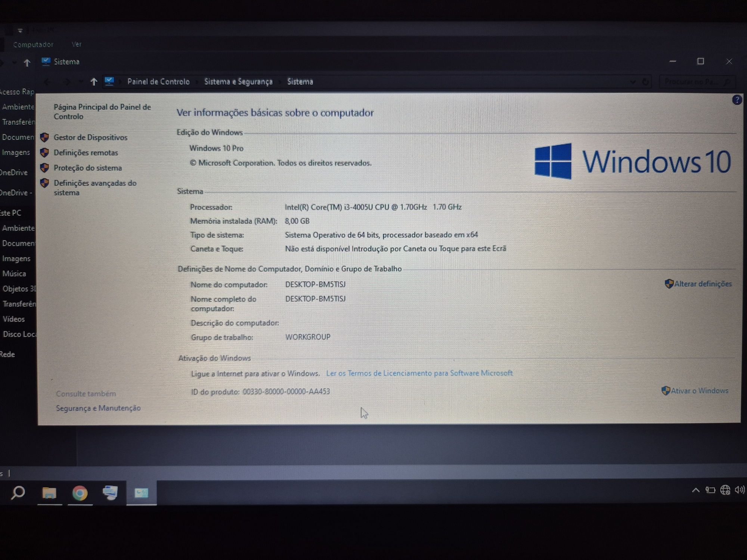Image resolution: width=747 pixels, height=560 pixels.
Task: Click the up arrow in Sistema address bar
Action: tap(94, 82)
